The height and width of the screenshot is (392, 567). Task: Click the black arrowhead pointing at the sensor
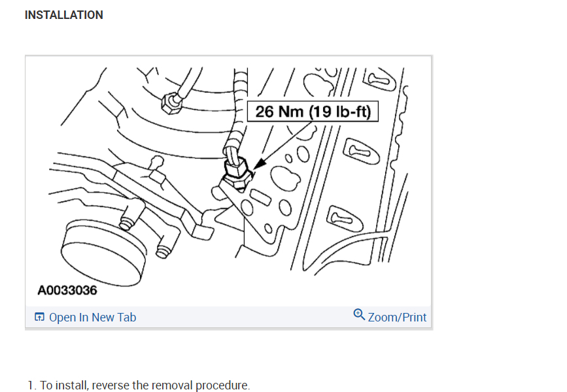(x=259, y=163)
